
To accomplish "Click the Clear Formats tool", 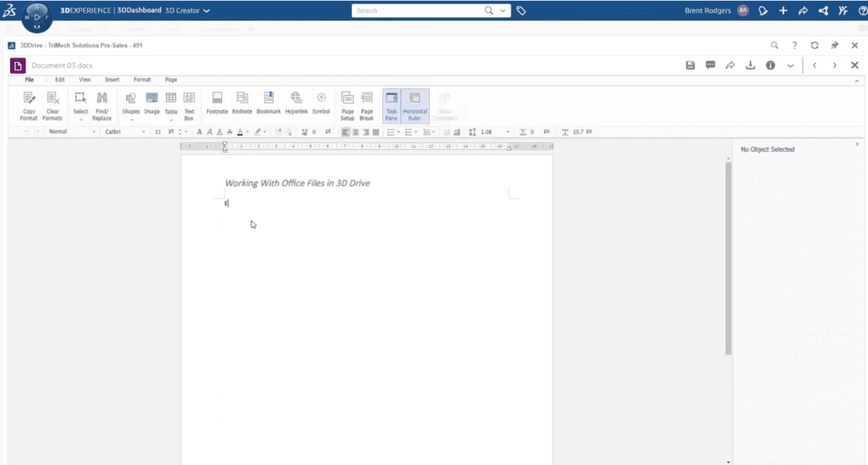I will point(53,106).
